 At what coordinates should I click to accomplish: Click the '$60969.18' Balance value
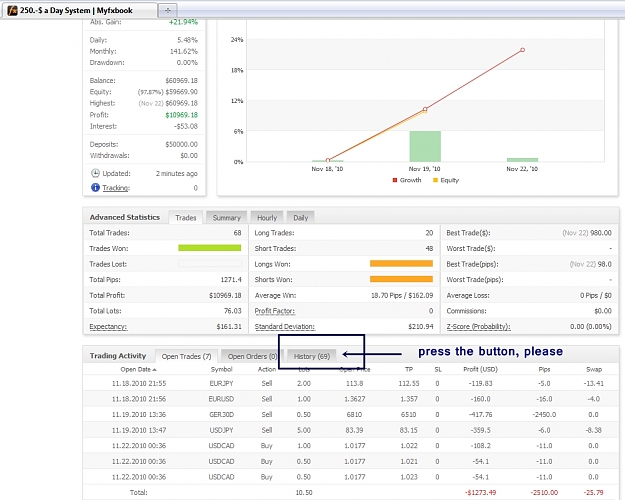[181, 81]
